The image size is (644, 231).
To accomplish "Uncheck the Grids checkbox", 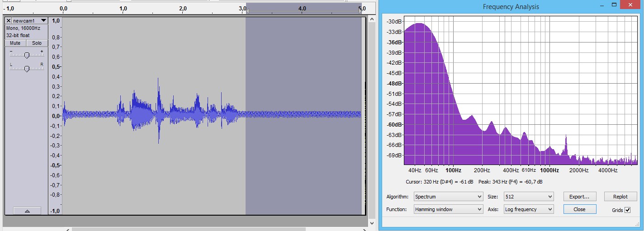I will [627, 210].
